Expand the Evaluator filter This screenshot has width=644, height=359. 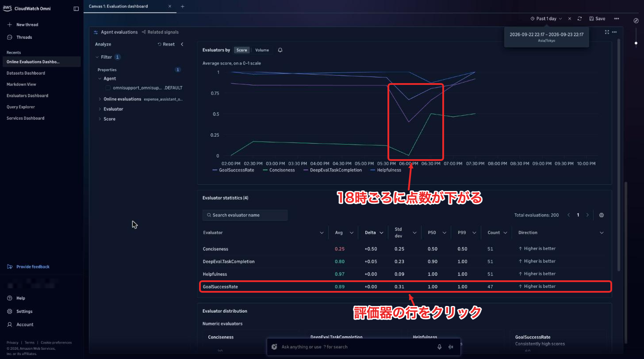[100, 109]
